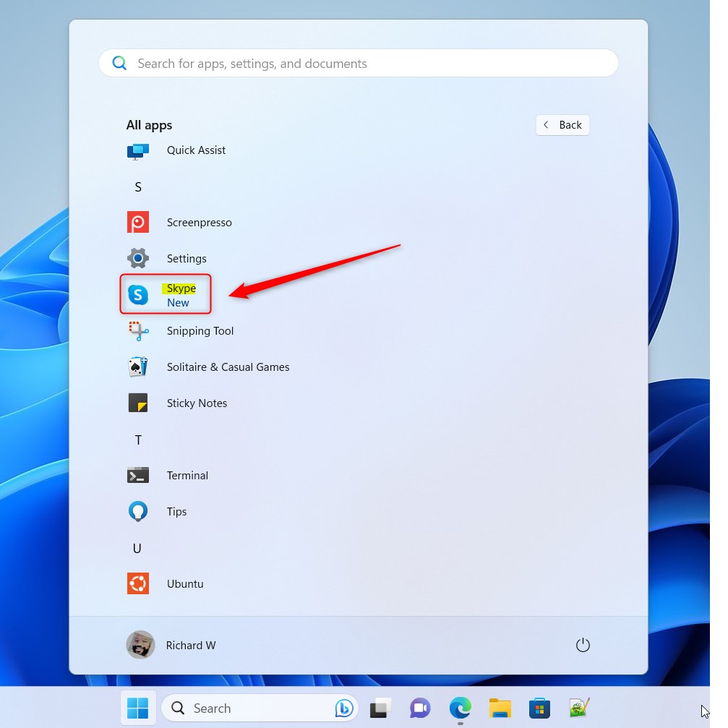Image resolution: width=728 pixels, height=728 pixels.
Task: Open Solitaire & Casual Games
Action: (228, 367)
